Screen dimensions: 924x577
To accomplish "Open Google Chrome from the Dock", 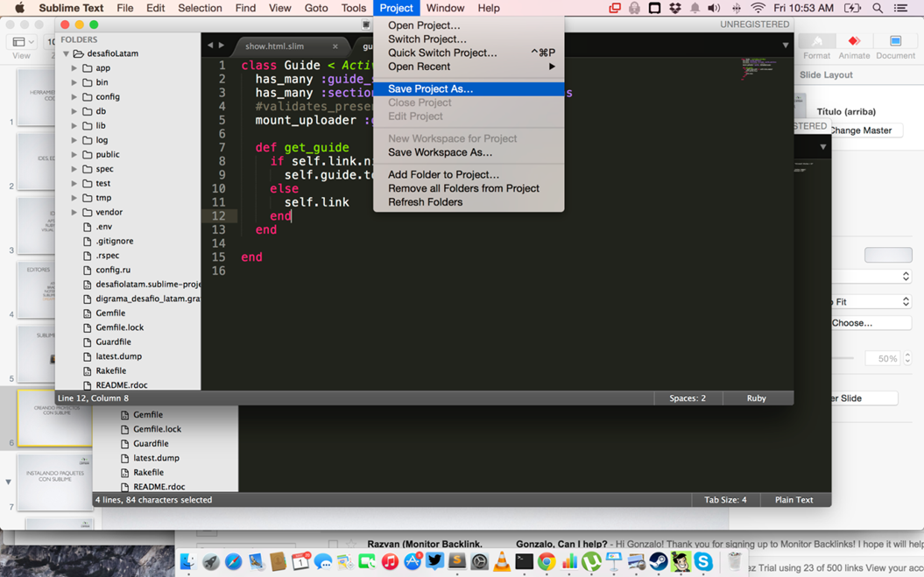I will point(547,561).
